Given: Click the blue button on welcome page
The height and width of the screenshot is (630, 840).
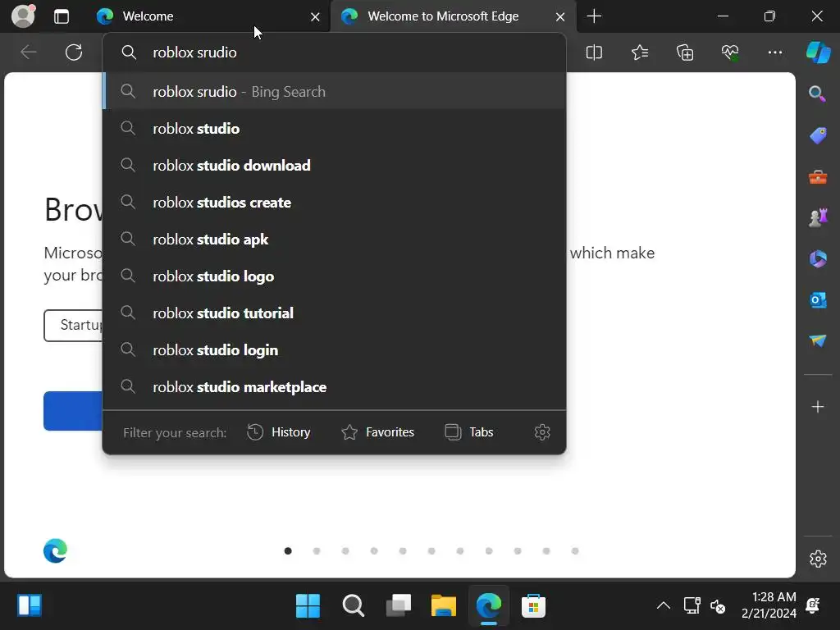Looking at the screenshot, I should 73,411.
